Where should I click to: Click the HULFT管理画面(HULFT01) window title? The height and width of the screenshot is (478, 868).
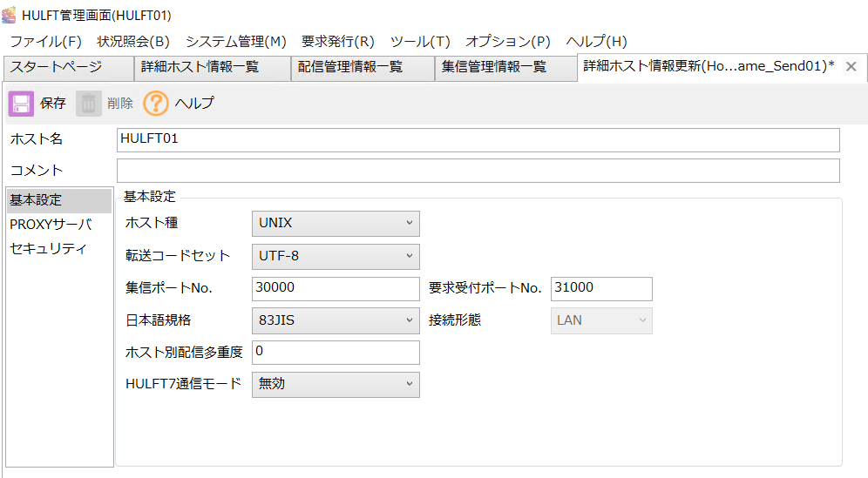pos(97,16)
